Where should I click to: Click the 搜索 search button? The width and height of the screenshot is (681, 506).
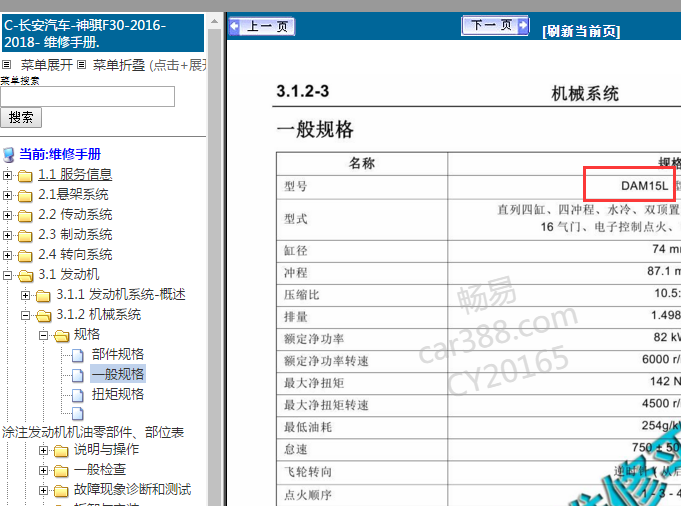click(x=21, y=117)
